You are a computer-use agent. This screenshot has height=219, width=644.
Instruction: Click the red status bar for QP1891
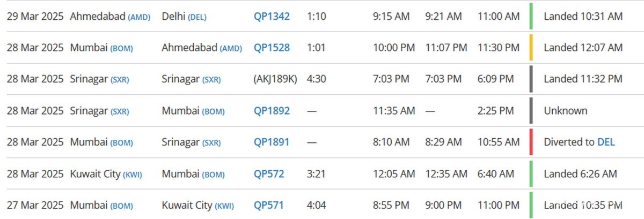pyautogui.click(x=531, y=142)
